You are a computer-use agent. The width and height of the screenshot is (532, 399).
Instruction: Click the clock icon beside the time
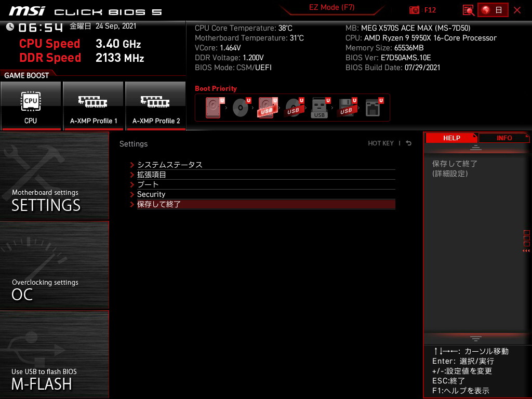pyautogui.click(x=10, y=27)
